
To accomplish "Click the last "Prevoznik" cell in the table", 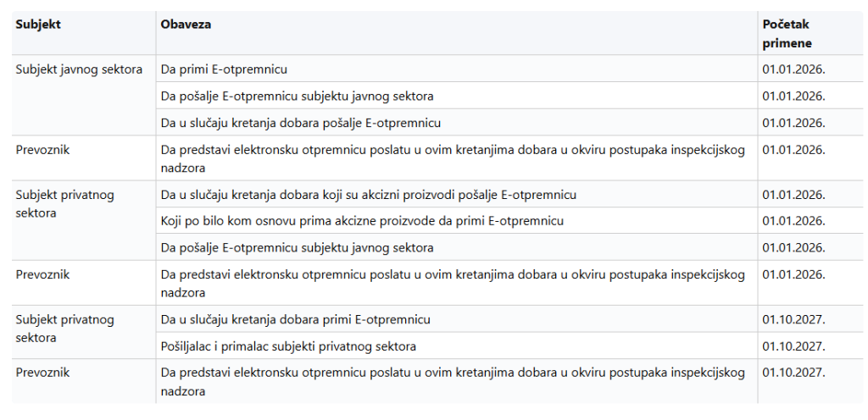I will (42, 373).
